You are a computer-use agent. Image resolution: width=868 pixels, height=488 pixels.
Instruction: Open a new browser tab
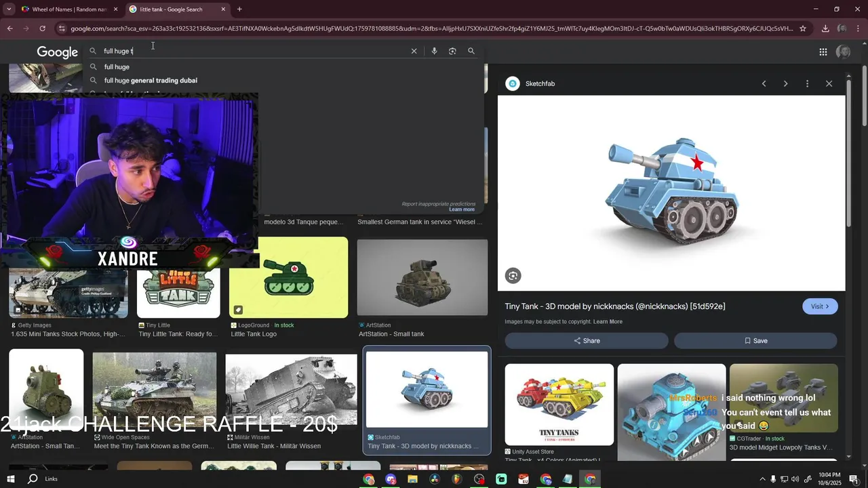coord(239,9)
